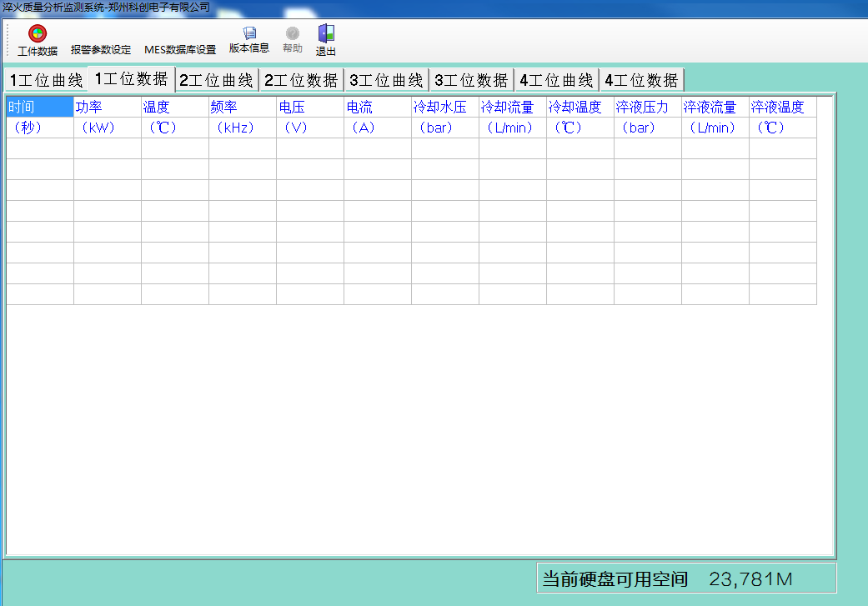Image resolution: width=868 pixels, height=606 pixels.
Task: Click the 版本信息 version info icon
Action: coord(249,33)
